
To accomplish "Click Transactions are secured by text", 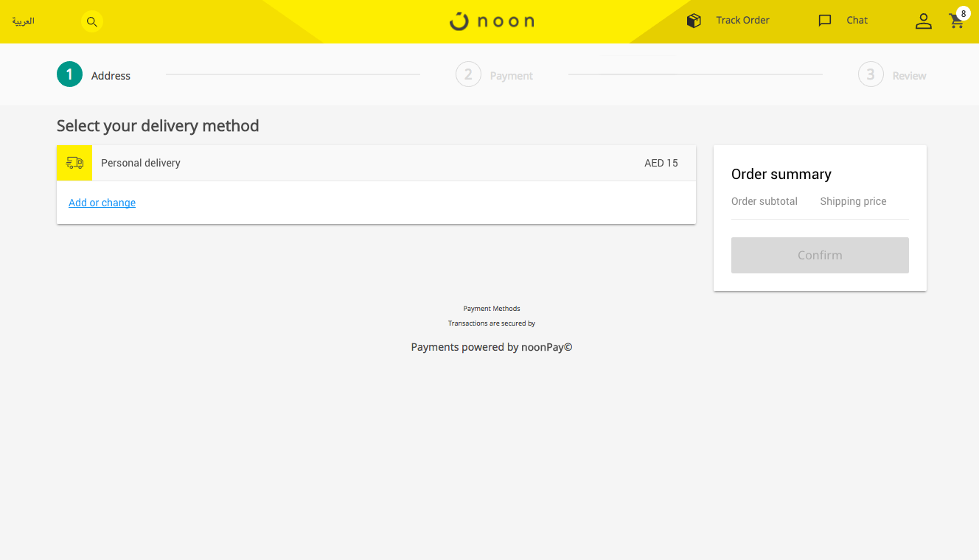I will click(492, 323).
